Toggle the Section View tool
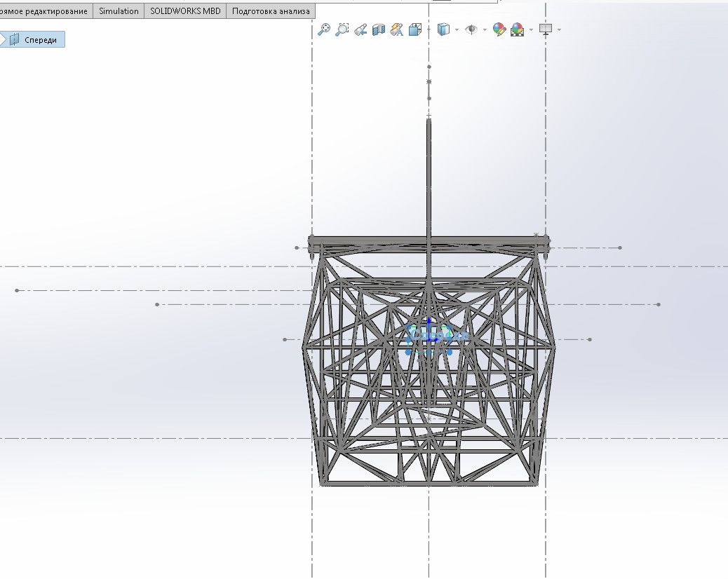This screenshot has width=728, height=579. [379, 29]
